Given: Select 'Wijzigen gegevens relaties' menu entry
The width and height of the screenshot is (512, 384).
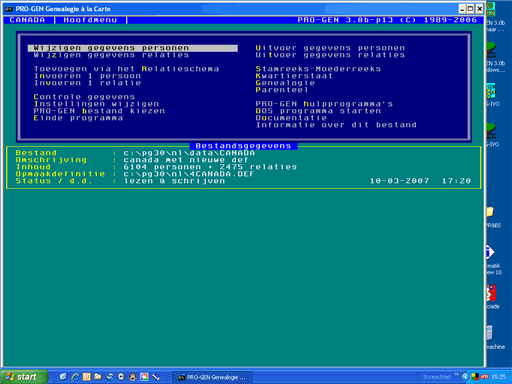Looking at the screenshot, I should (111, 55).
